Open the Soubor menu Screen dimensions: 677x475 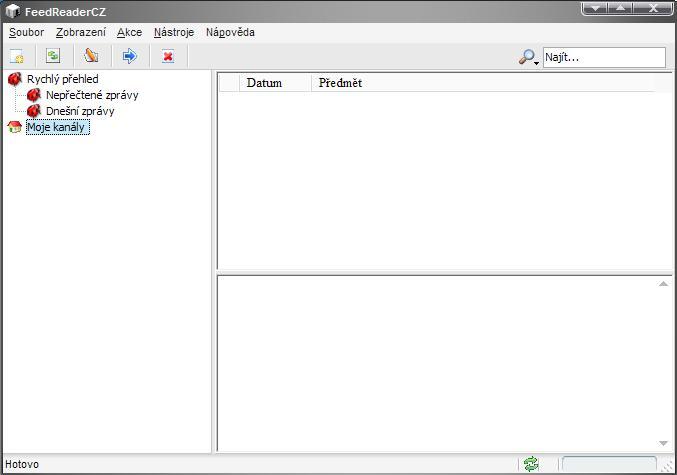(x=26, y=32)
